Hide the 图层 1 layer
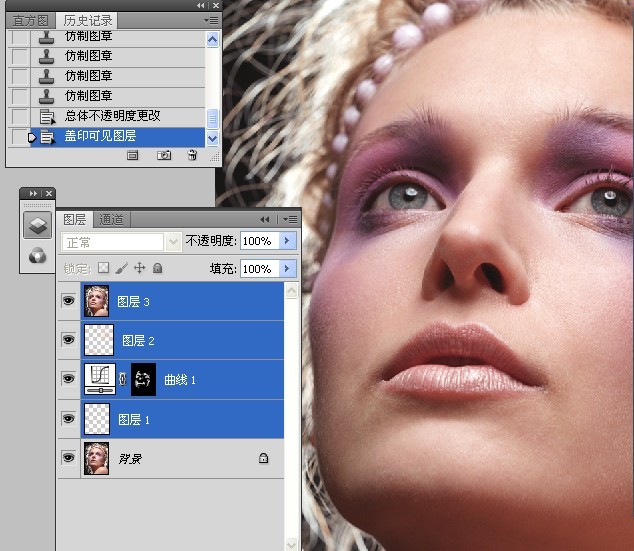 [x=69, y=418]
